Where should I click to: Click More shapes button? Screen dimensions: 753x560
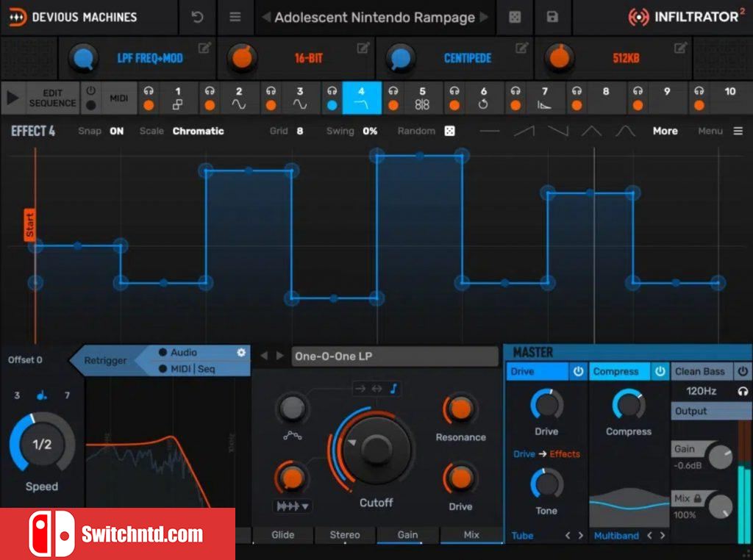tap(665, 131)
